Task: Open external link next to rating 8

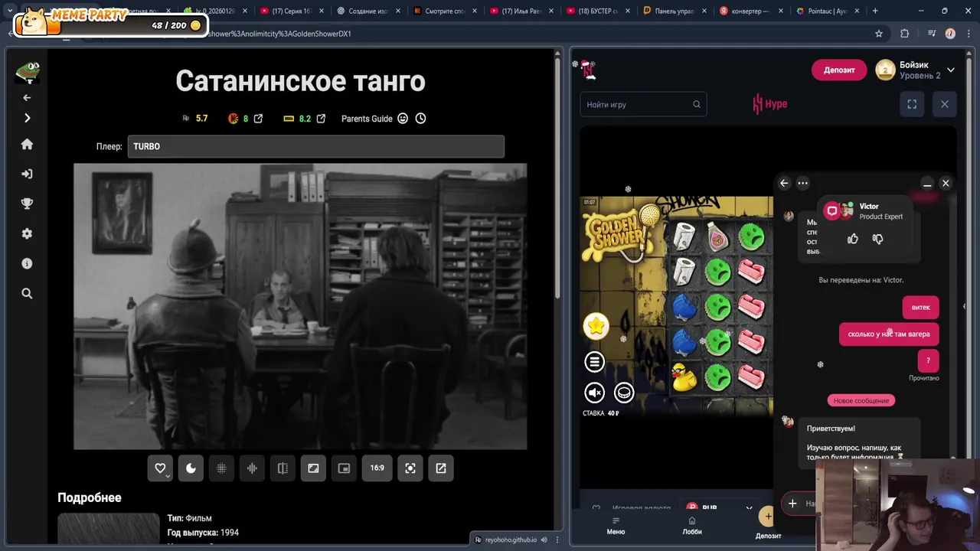Action: tap(258, 119)
